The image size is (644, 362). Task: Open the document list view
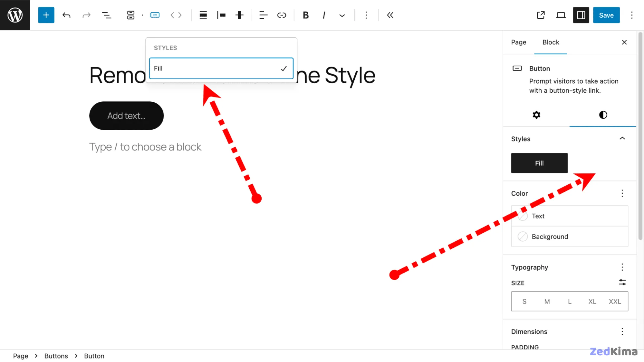106,15
